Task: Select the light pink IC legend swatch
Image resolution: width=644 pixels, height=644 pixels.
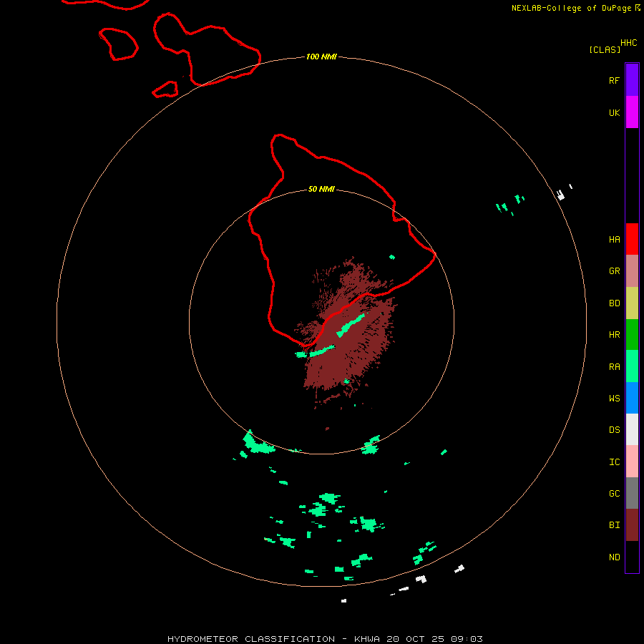Action: click(x=632, y=462)
